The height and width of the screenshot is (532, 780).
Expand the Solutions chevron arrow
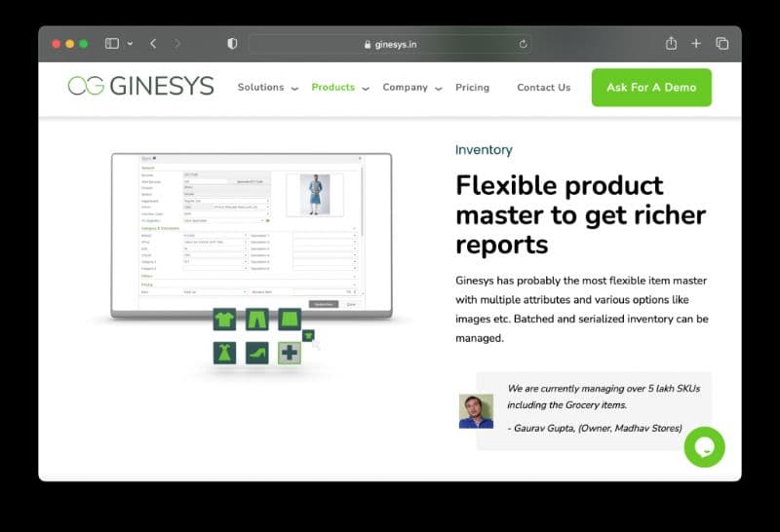tap(294, 89)
